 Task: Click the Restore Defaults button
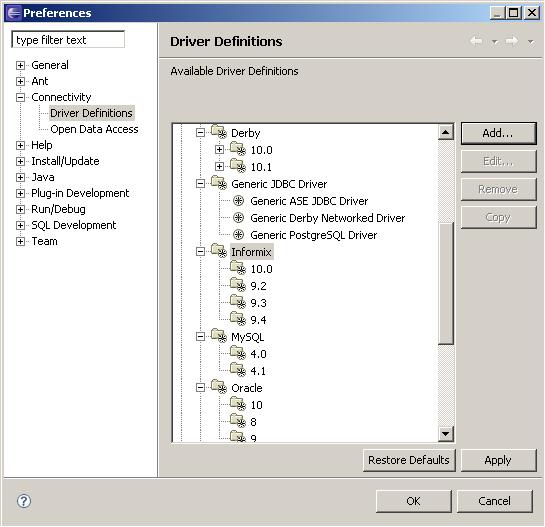(409, 460)
